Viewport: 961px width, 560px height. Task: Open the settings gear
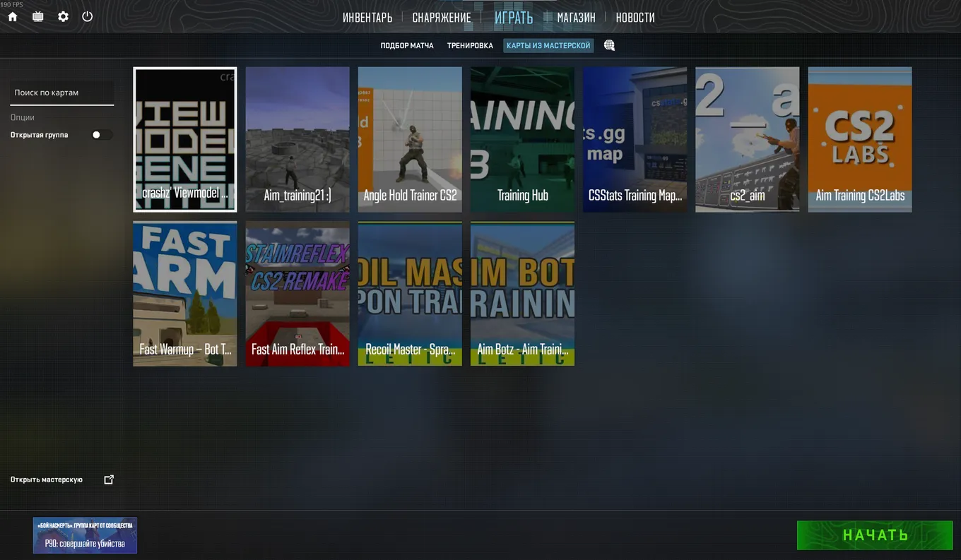click(x=64, y=16)
